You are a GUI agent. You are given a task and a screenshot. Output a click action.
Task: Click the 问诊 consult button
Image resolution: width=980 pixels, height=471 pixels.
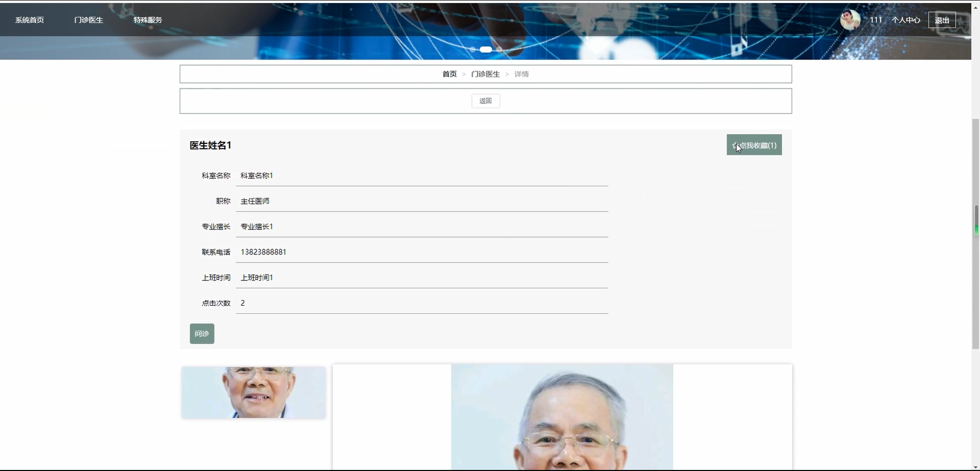click(202, 334)
